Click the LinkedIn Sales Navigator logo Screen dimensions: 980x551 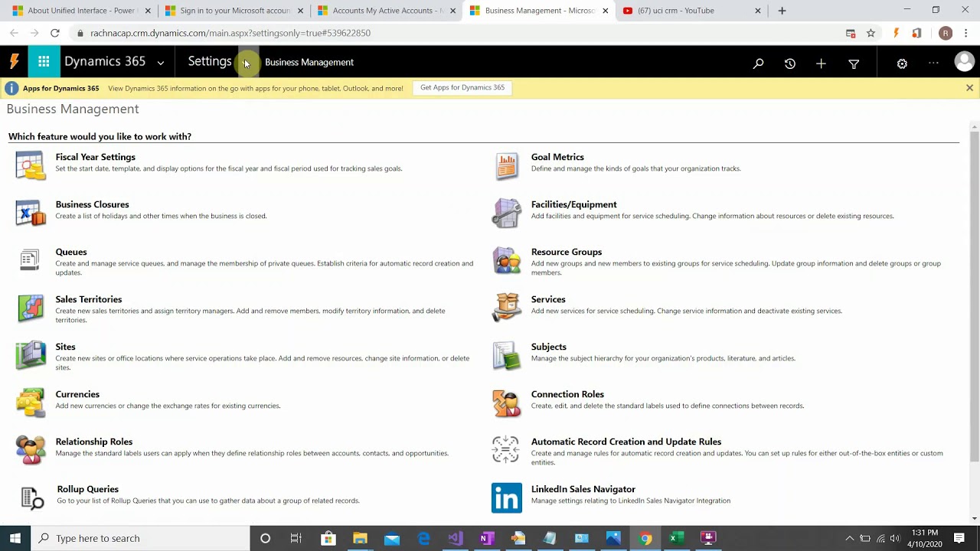506,497
